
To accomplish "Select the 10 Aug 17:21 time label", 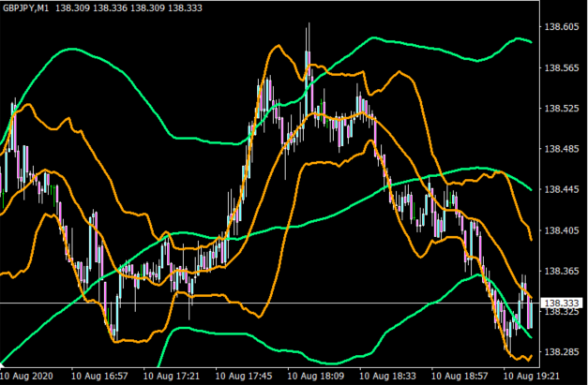I will (x=172, y=376).
